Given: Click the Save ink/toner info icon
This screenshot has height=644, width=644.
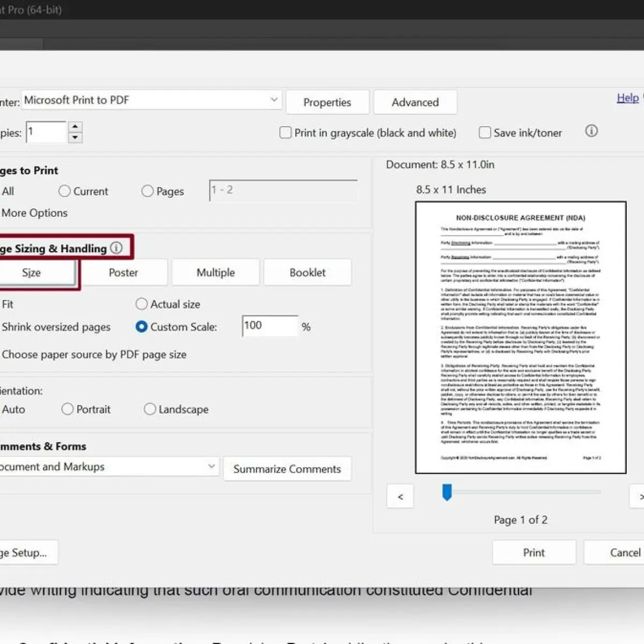Looking at the screenshot, I should (x=591, y=131).
